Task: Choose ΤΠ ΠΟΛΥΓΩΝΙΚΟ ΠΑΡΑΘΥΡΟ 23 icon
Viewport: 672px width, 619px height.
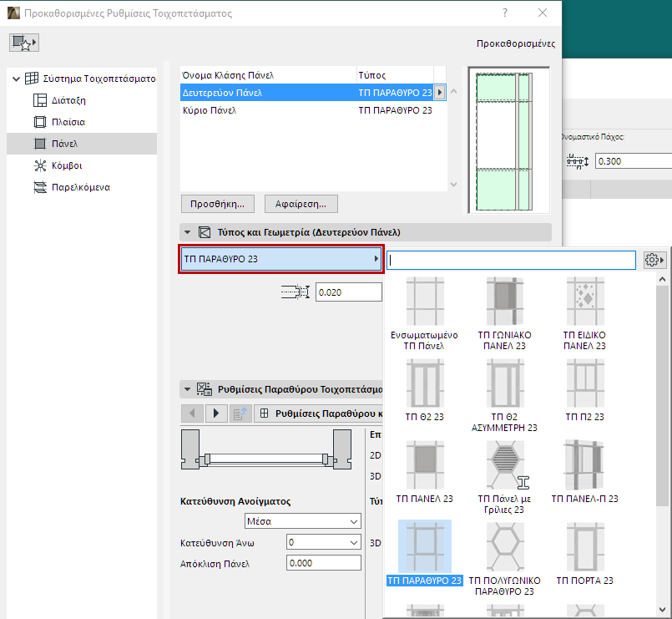Action: click(505, 547)
